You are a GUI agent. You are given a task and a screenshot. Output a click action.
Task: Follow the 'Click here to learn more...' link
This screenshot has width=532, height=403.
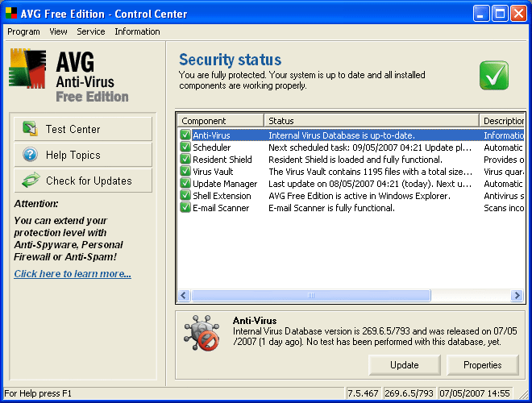tap(73, 273)
